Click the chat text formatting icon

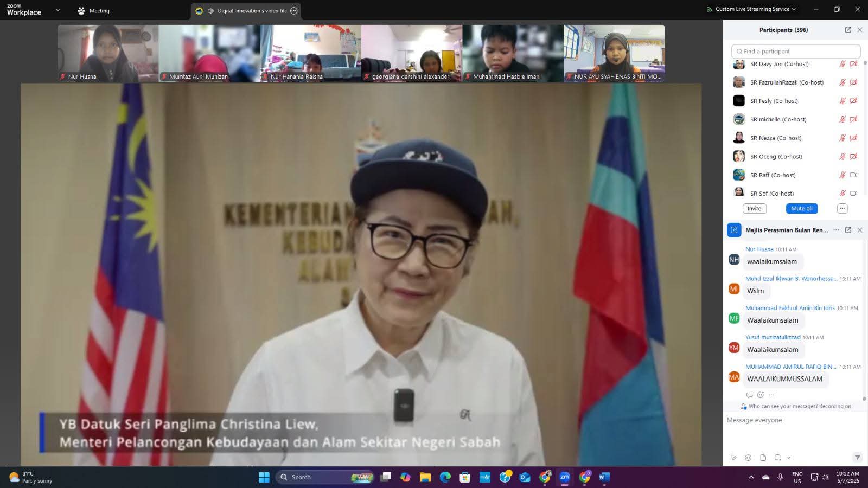point(733,458)
